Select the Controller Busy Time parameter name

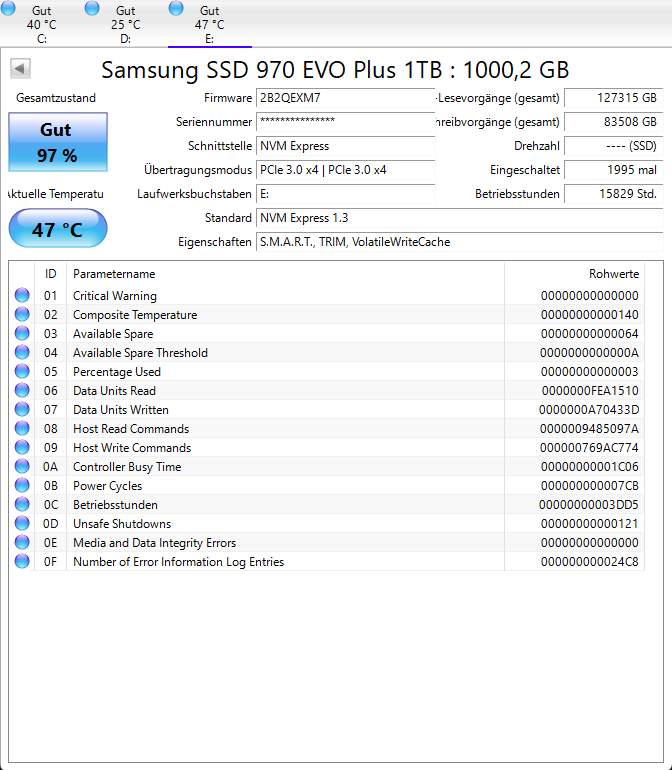pos(127,467)
